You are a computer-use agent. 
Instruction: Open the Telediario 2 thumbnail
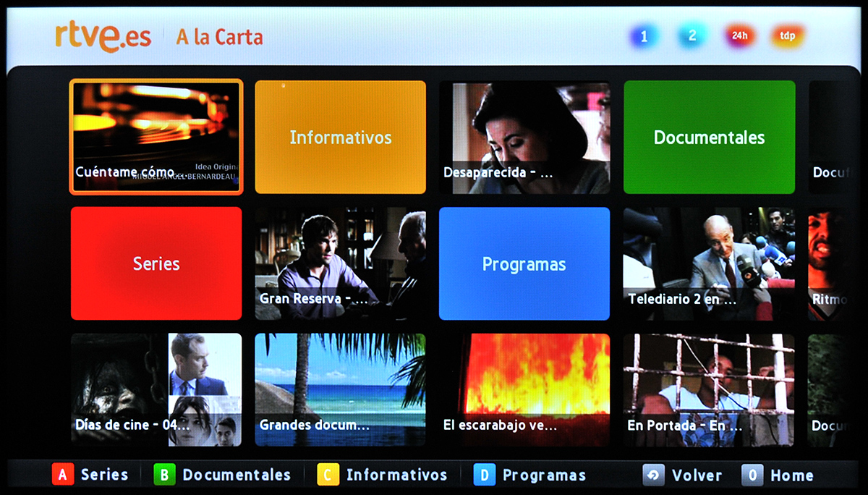click(710, 263)
